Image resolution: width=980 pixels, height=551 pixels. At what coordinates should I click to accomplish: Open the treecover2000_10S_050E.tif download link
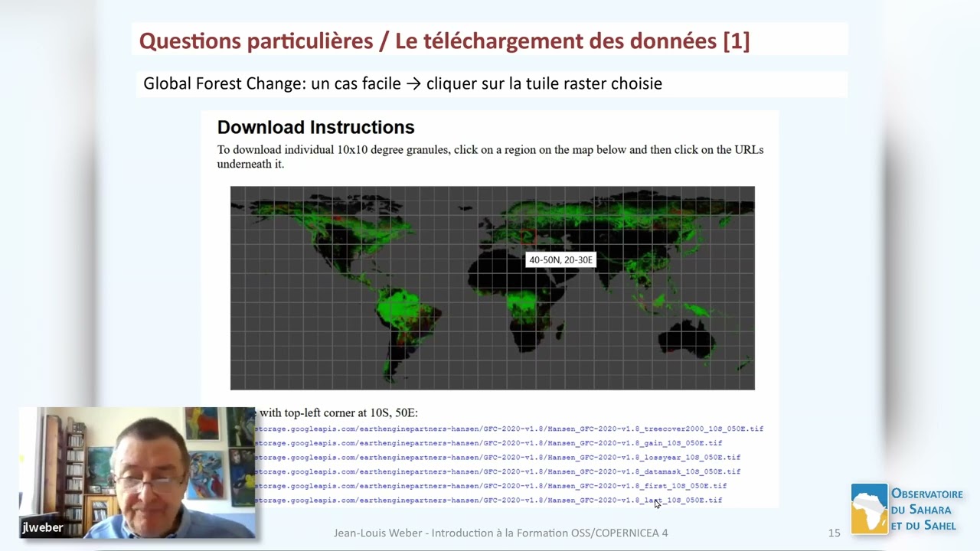point(509,429)
